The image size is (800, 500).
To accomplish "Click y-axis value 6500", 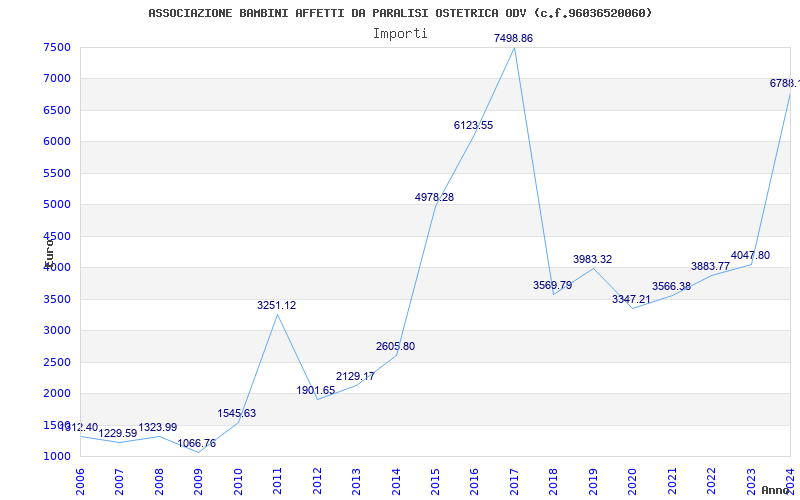I will (57, 110).
